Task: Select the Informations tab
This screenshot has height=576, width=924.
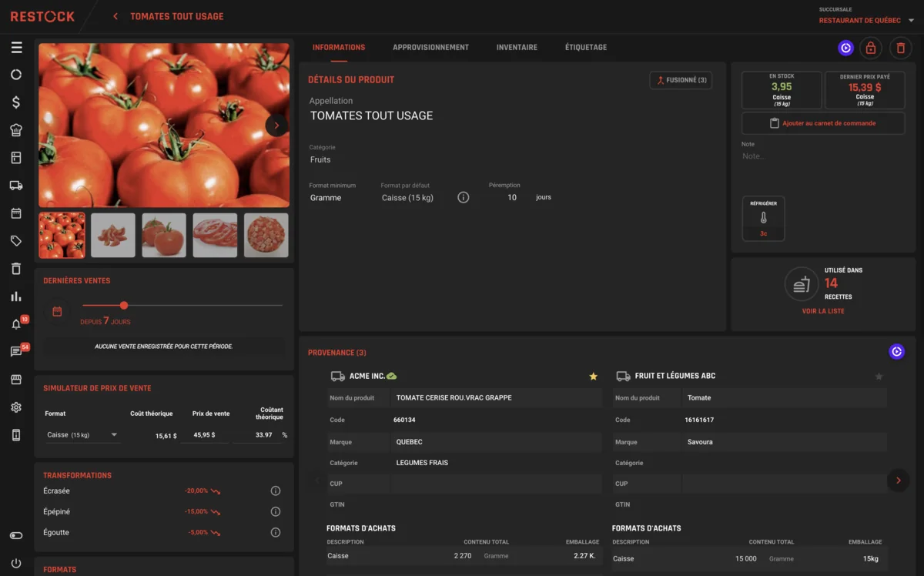Action: click(339, 48)
